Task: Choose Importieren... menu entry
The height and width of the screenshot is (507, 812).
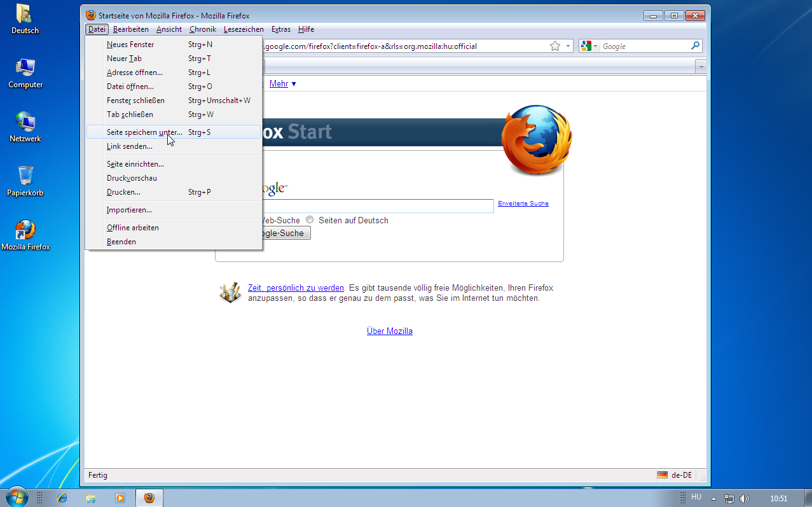Action: pyautogui.click(x=174, y=210)
